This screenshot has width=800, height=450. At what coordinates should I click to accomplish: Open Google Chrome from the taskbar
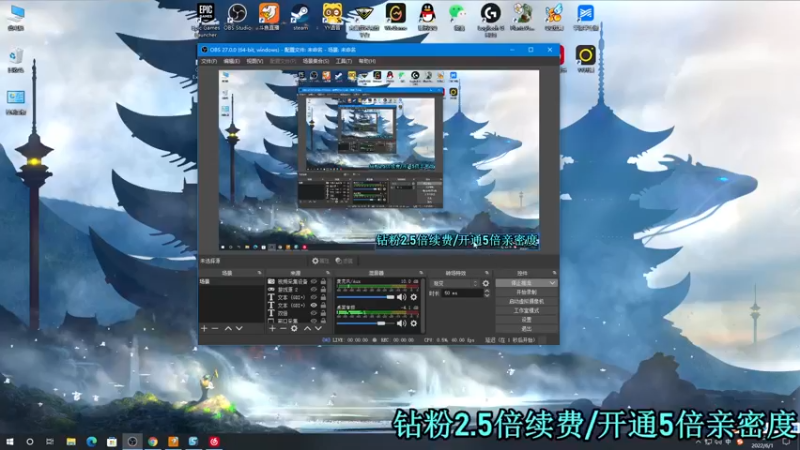pos(153,441)
